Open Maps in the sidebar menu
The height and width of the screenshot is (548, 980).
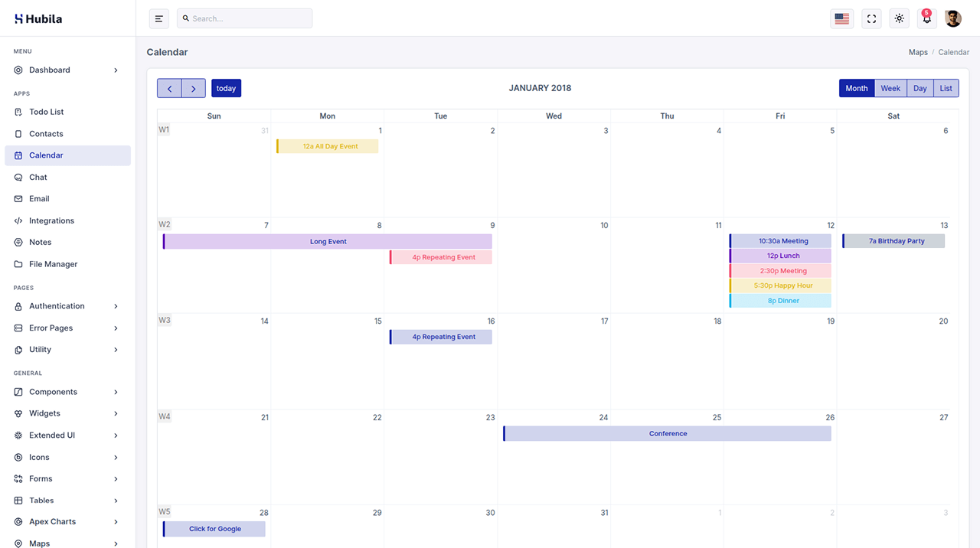[67, 543]
